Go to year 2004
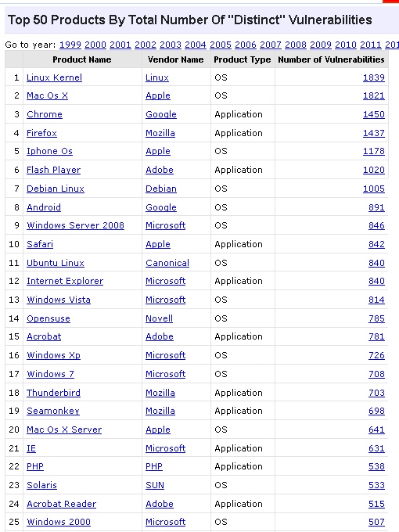Image resolution: width=399 pixels, height=532 pixels. tap(196, 45)
